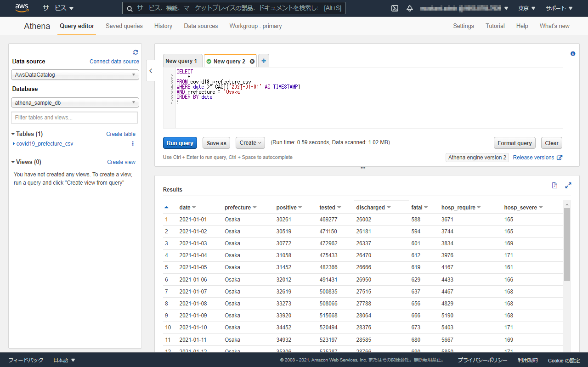Open the フィードバック feedback link
588x367 pixels.
pos(26,360)
